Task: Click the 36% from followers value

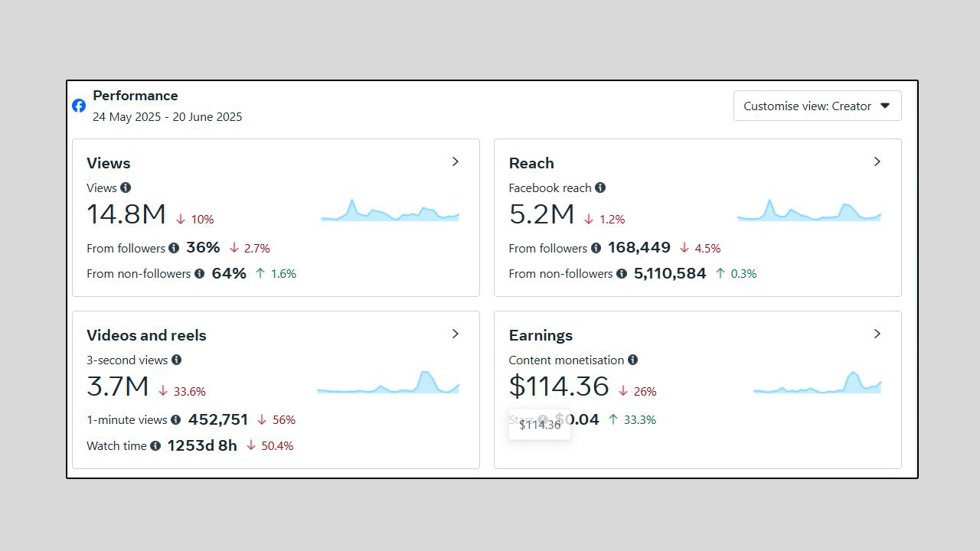Action: 203,248
